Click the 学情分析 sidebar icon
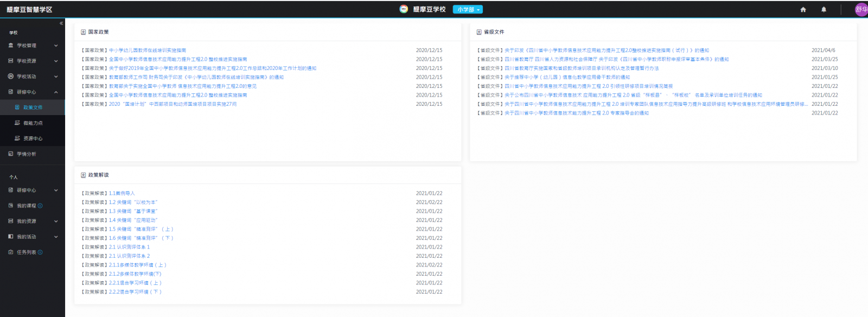This screenshot has width=868, height=317. point(11,154)
